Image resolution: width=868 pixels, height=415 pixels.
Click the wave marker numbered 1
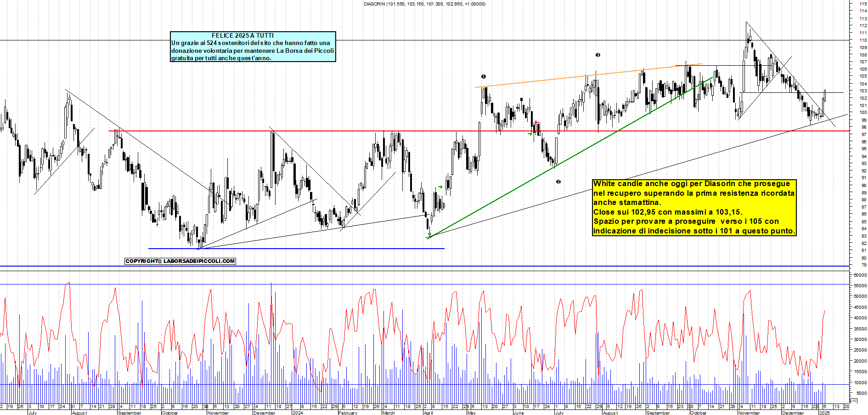click(483, 77)
